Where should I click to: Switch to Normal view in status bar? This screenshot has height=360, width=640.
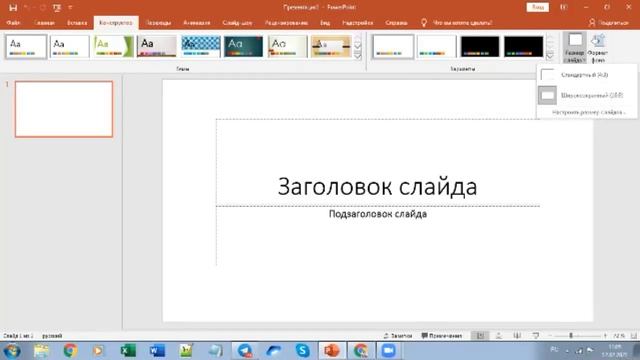tap(480, 336)
